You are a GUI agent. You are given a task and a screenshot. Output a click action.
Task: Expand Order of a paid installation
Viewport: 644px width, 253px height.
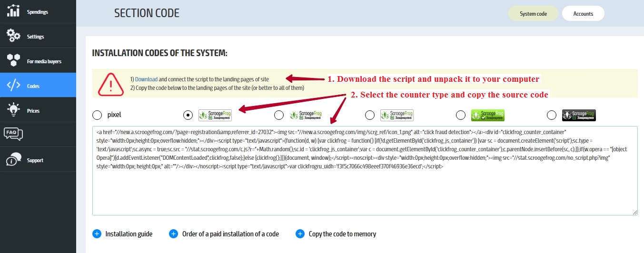[173, 234]
